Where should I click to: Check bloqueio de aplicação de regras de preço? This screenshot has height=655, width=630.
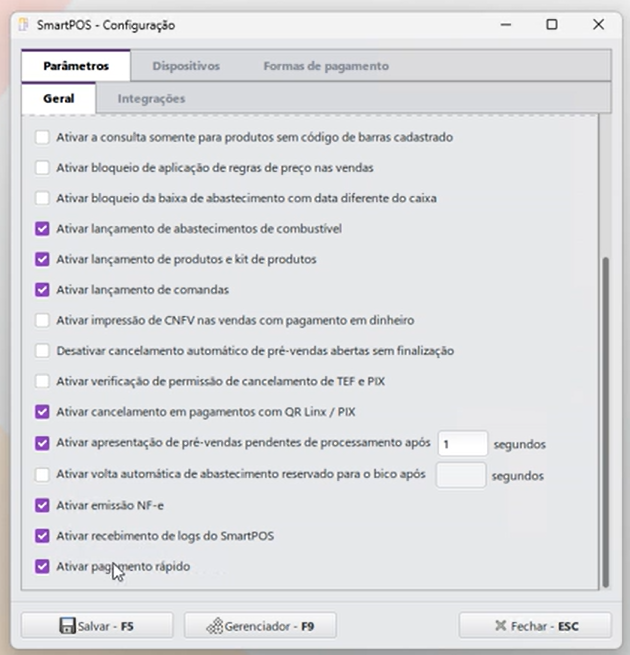pyautogui.click(x=42, y=168)
